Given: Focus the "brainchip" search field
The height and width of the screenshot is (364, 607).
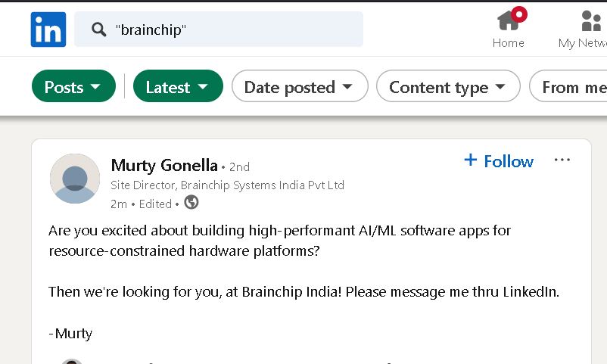Looking at the screenshot, I should (x=219, y=30).
